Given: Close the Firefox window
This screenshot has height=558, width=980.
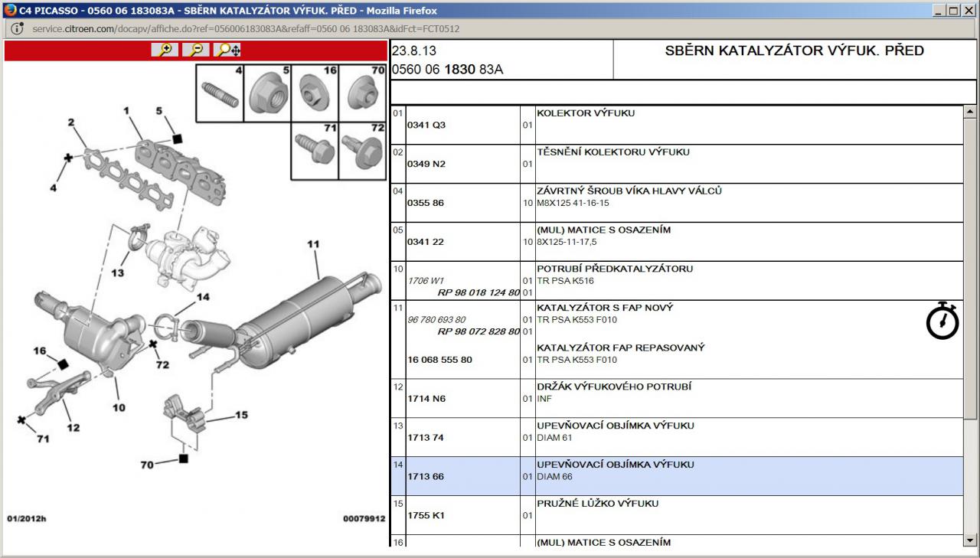Looking at the screenshot, I should [x=969, y=10].
